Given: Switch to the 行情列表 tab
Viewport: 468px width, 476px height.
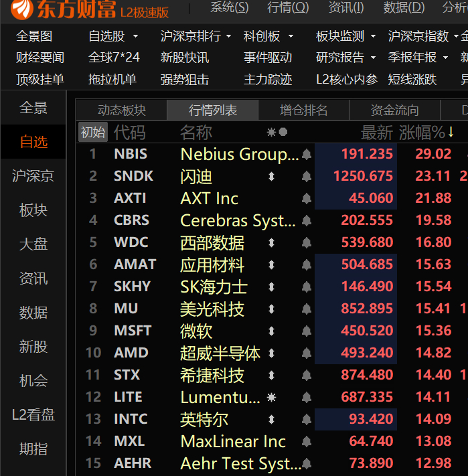Looking at the screenshot, I should pos(212,110).
